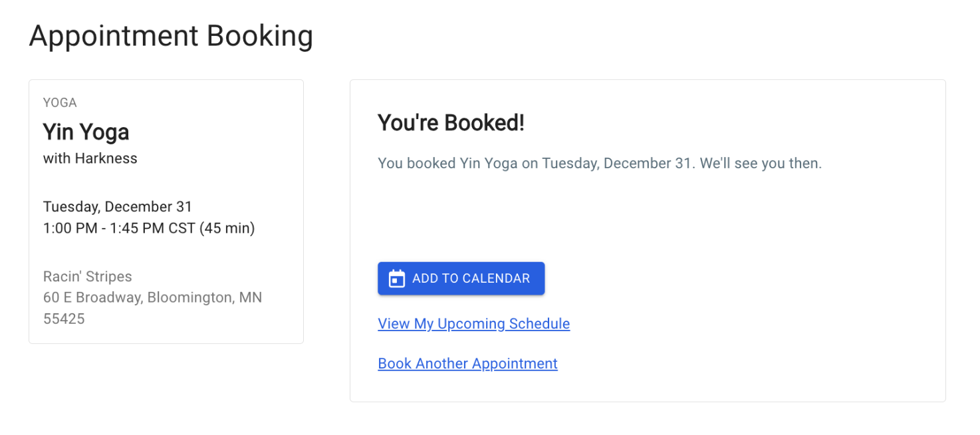The height and width of the screenshot is (435, 980).
Task: Click the Yin Yoga class title
Action: 86,132
